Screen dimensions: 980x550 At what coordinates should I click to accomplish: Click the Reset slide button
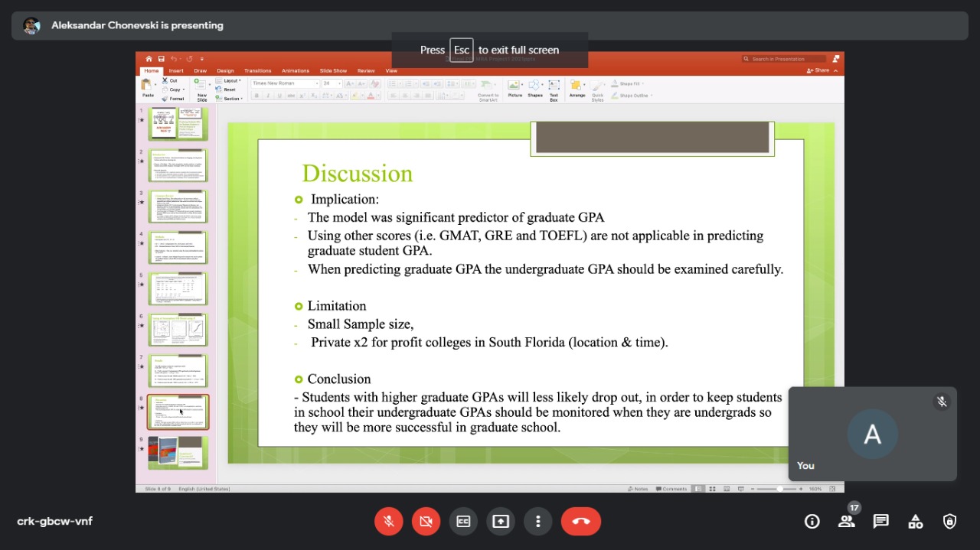click(x=226, y=89)
